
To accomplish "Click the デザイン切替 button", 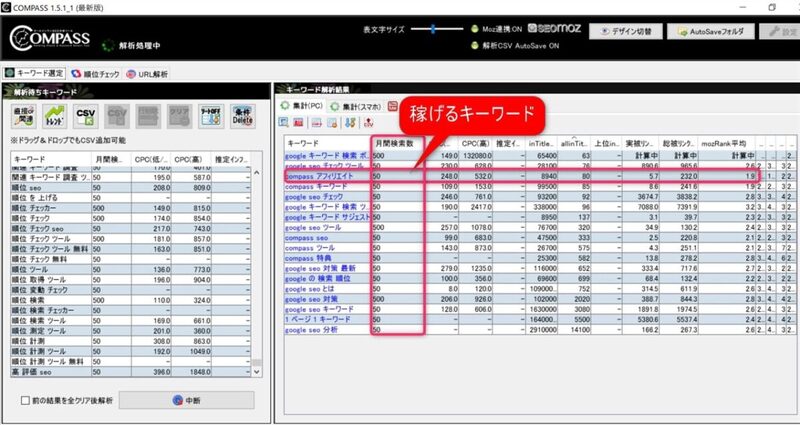I will 626,31.
